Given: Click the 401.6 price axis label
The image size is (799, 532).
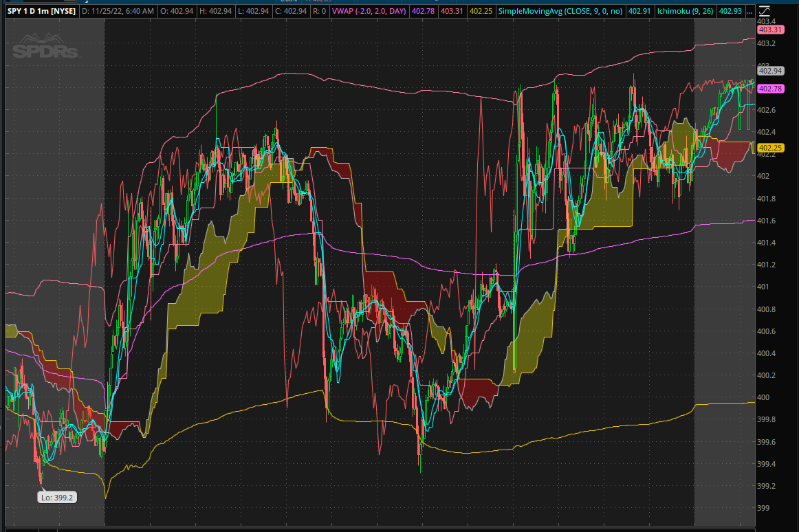Looking at the screenshot, I should tap(766, 221).
